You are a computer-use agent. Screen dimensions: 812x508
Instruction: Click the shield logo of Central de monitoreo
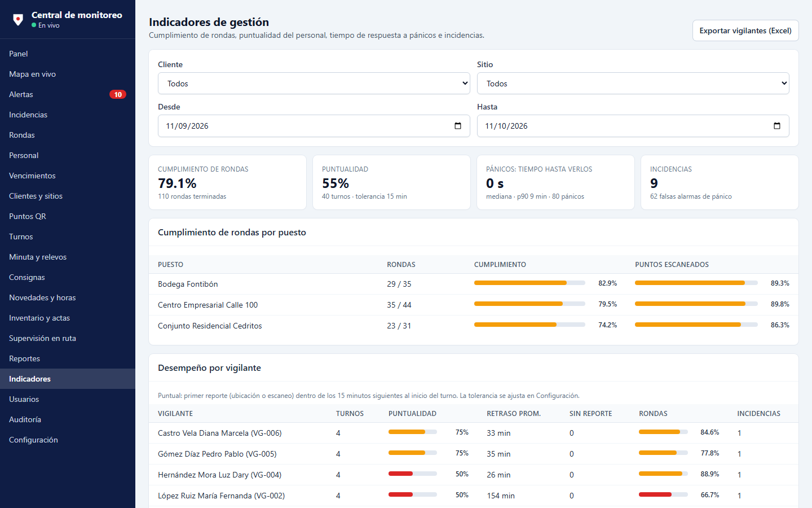pyautogui.click(x=18, y=20)
